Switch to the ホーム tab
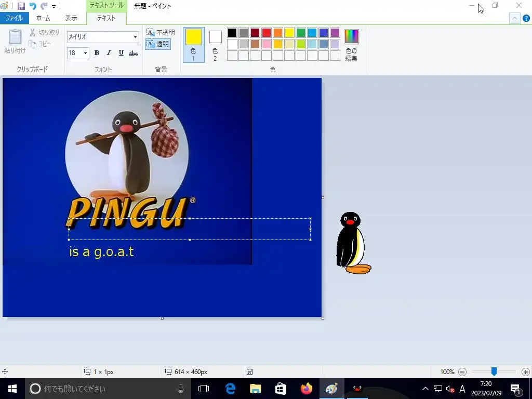532x399 pixels. point(43,18)
